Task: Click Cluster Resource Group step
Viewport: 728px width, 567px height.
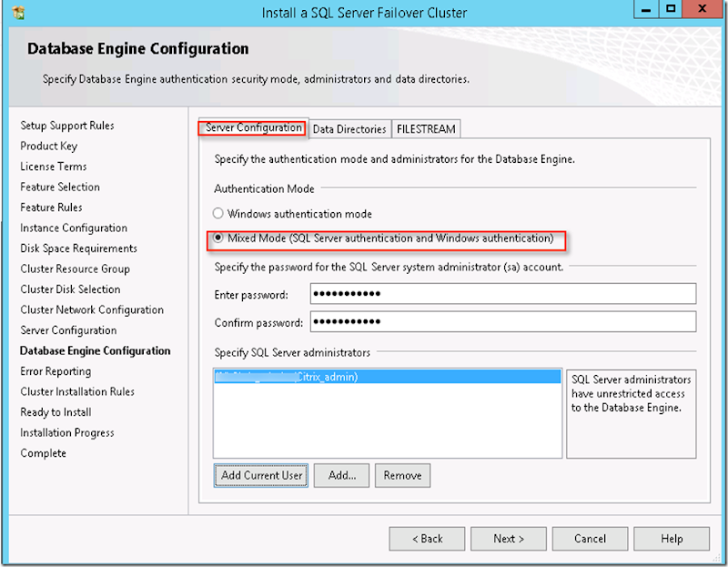Action: click(75, 268)
